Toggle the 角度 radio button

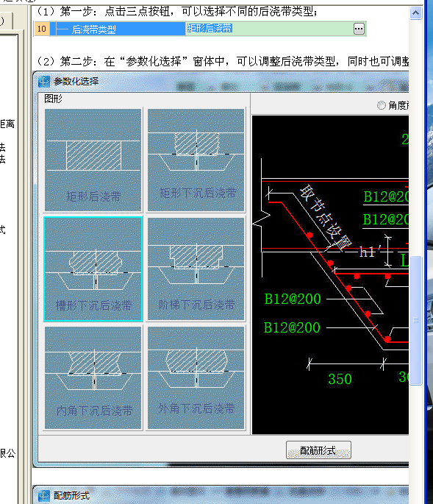click(x=382, y=105)
